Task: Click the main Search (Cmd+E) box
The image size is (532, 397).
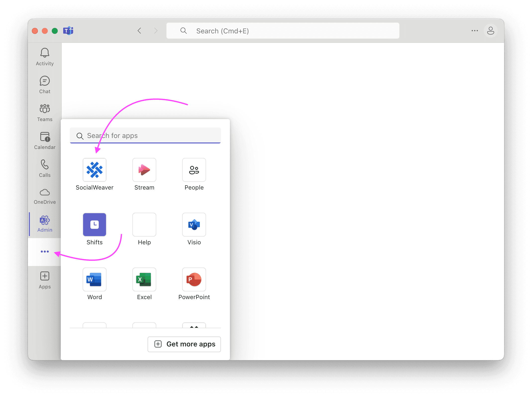Action: click(x=283, y=31)
